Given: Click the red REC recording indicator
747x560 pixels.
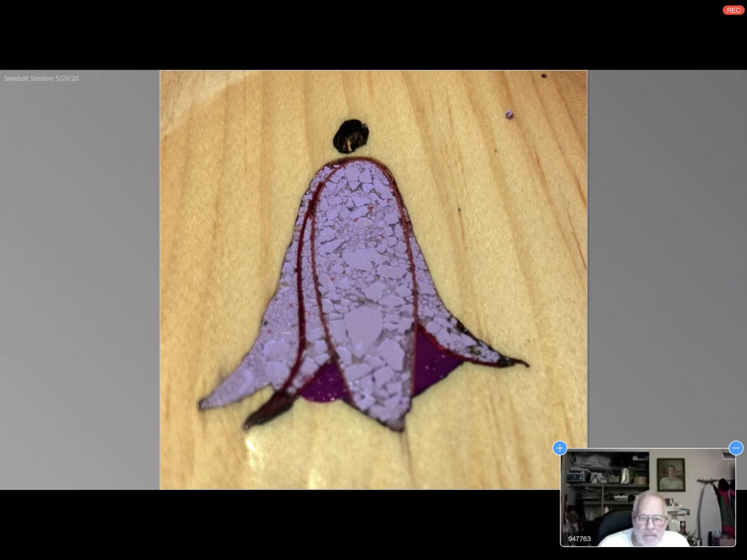Looking at the screenshot, I should (733, 10).
